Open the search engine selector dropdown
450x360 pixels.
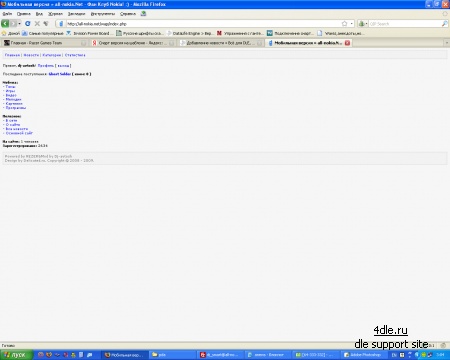coord(366,24)
